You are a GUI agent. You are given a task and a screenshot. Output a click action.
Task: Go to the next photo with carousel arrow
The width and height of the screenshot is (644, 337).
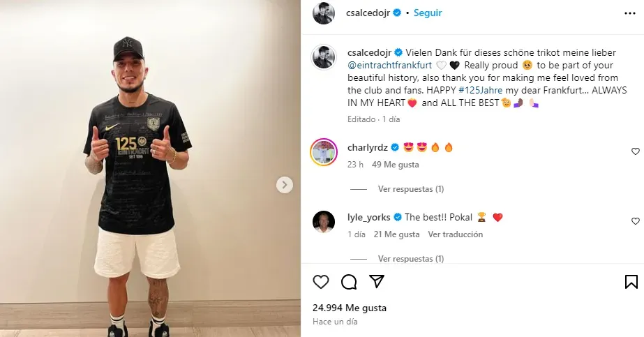[x=285, y=185]
